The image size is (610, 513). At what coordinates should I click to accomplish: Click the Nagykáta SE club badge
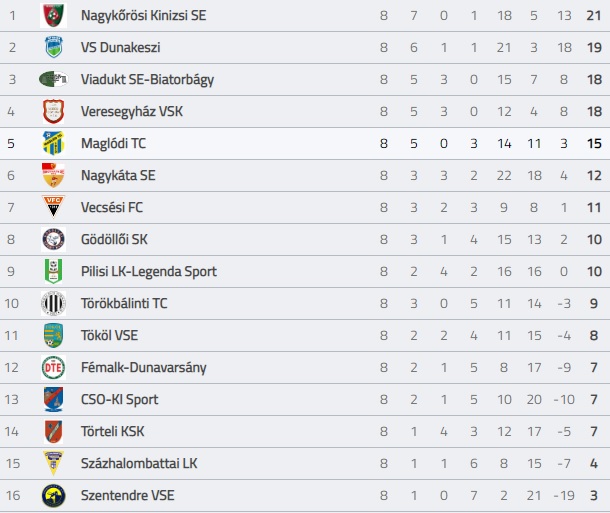click(53, 175)
